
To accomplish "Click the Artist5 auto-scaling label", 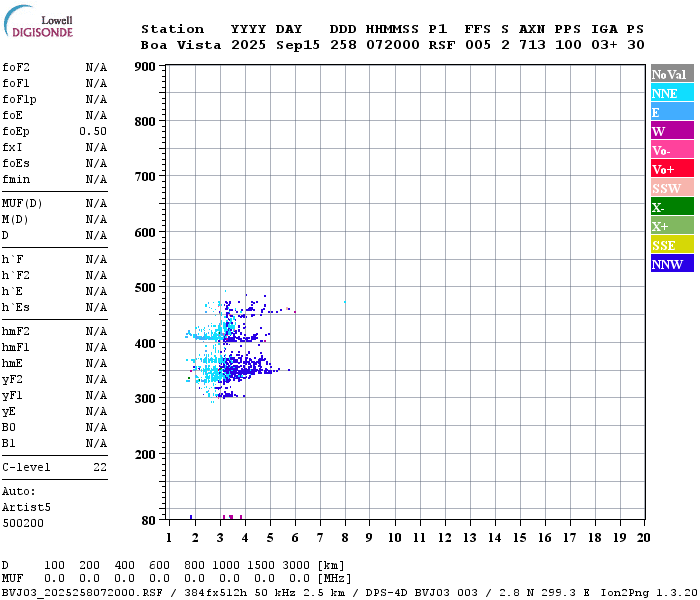I will pyautogui.click(x=26, y=508).
